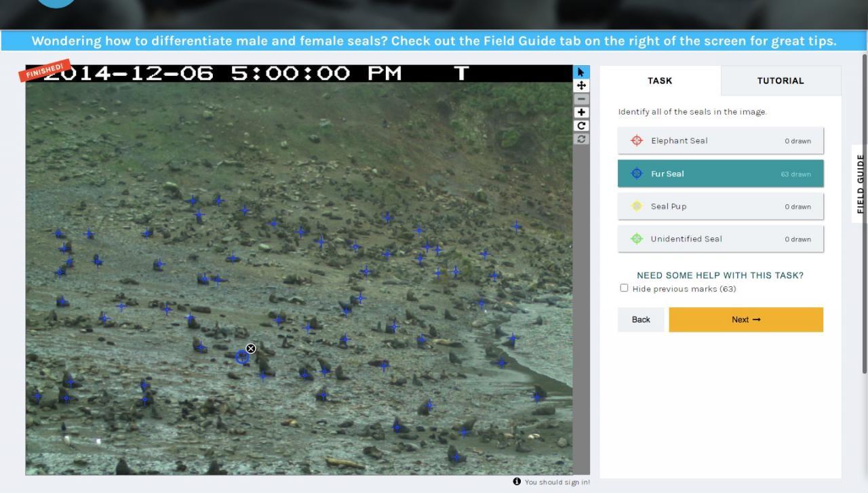The height and width of the screenshot is (493, 868).
Task: Choose the Unidentified Seal tool
Action: (x=720, y=239)
